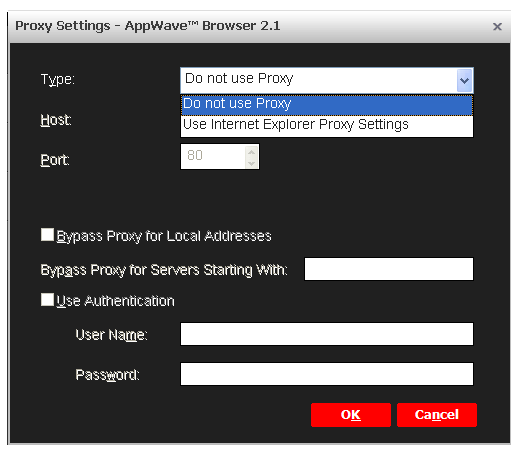
Task: Click the Port number field
Action: [220, 157]
